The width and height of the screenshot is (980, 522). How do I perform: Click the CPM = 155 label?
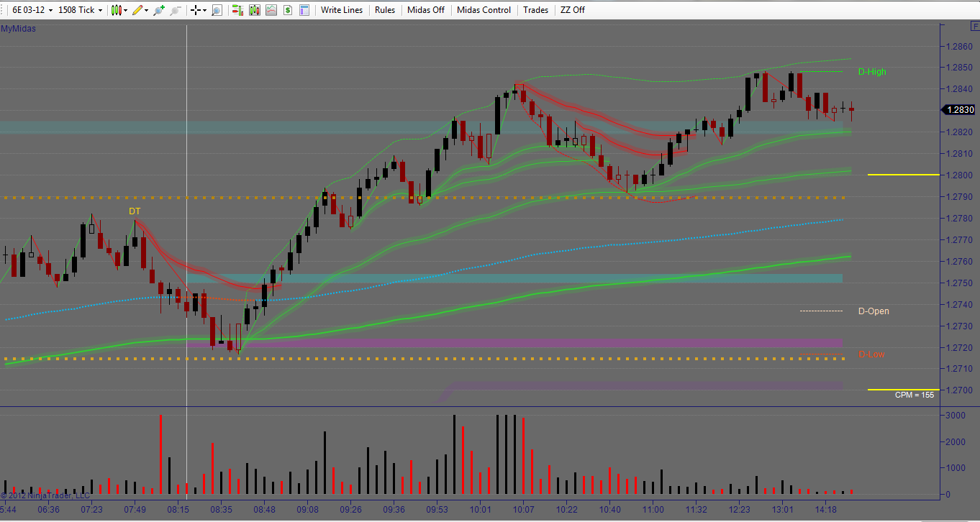pyautogui.click(x=915, y=395)
